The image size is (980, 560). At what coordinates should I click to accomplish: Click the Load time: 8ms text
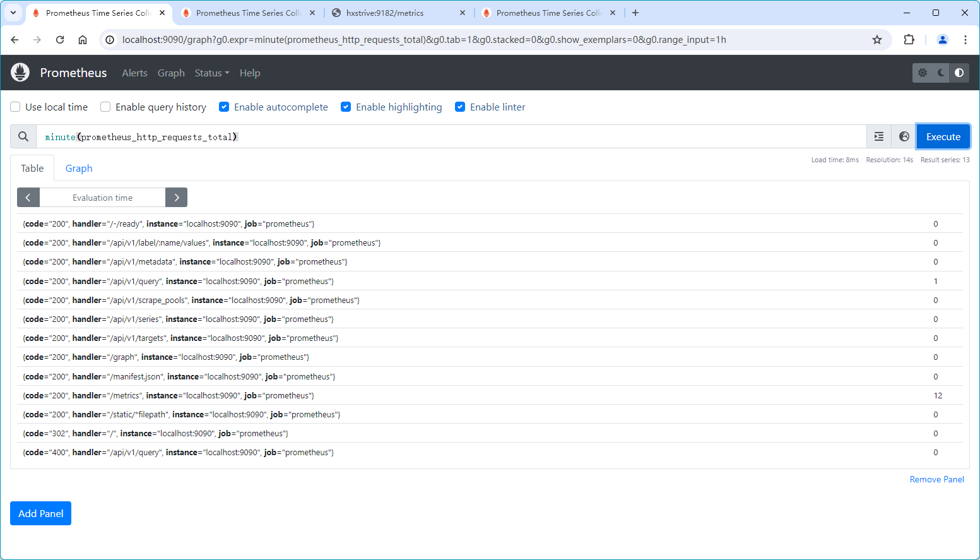click(835, 160)
